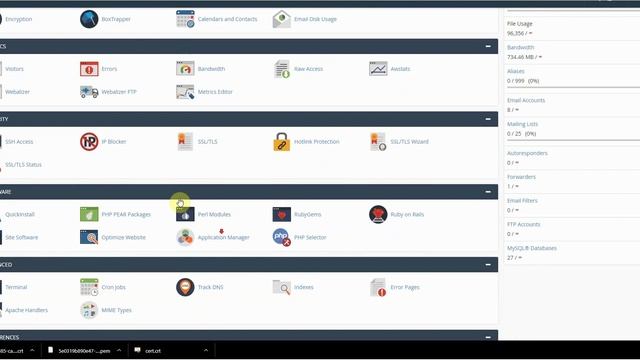Click the Forwarders statistic label
This screenshot has height=360, width=640.
pos(521,177)
